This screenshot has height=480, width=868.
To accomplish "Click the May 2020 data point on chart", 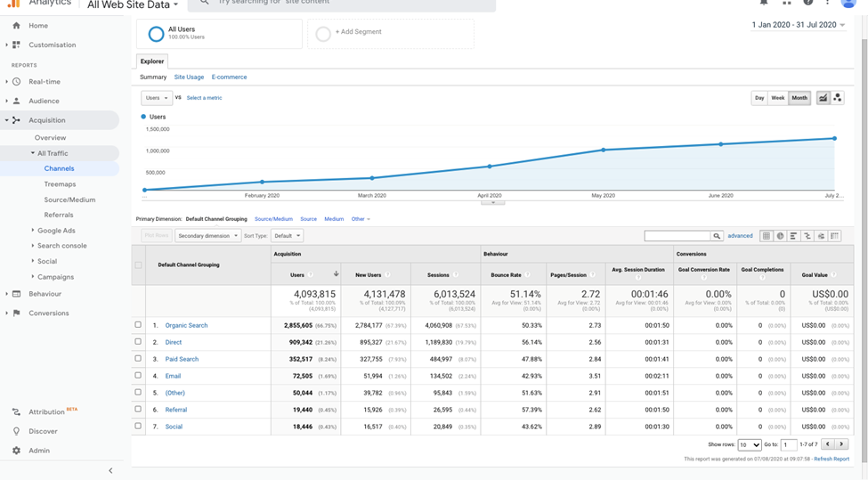I will pos(604,150).
